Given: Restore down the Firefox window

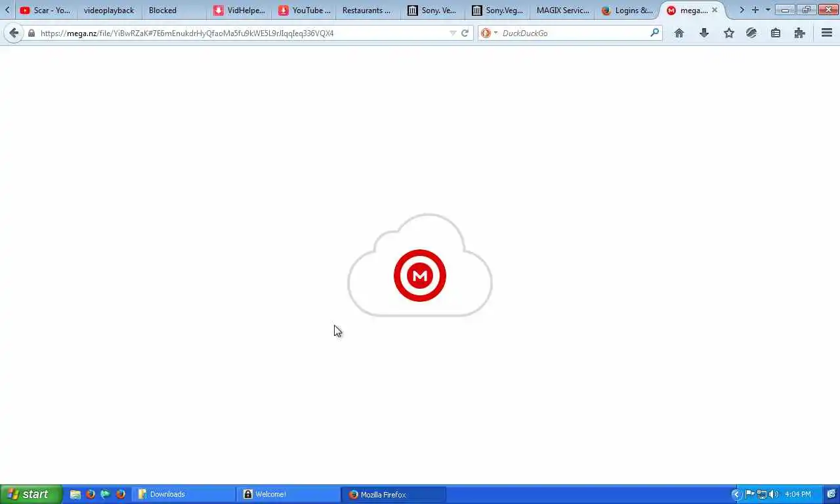Looking at the screenshot, I should pyautogui.click(x=807, y=10).
